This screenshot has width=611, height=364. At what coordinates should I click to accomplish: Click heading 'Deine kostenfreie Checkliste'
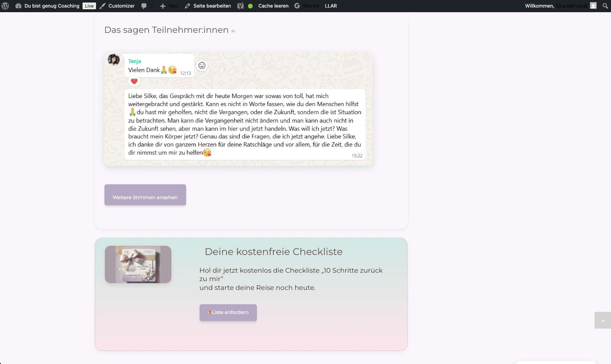274,252
